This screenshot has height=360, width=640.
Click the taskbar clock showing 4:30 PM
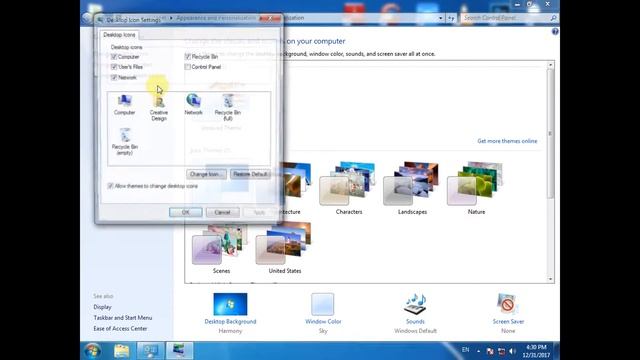[536, 351]
